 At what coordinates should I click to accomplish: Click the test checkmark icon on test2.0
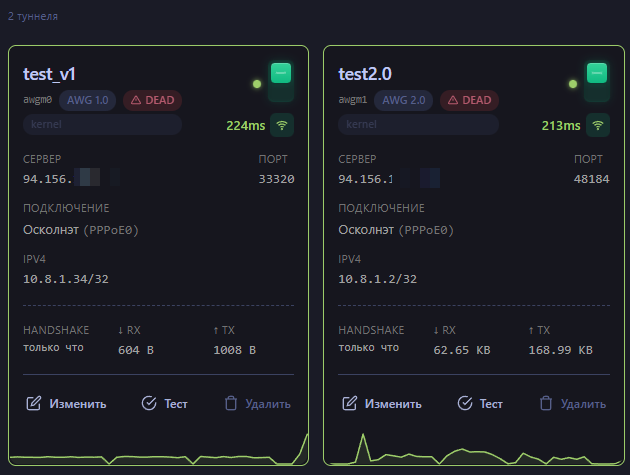click(x=465, y=403)
